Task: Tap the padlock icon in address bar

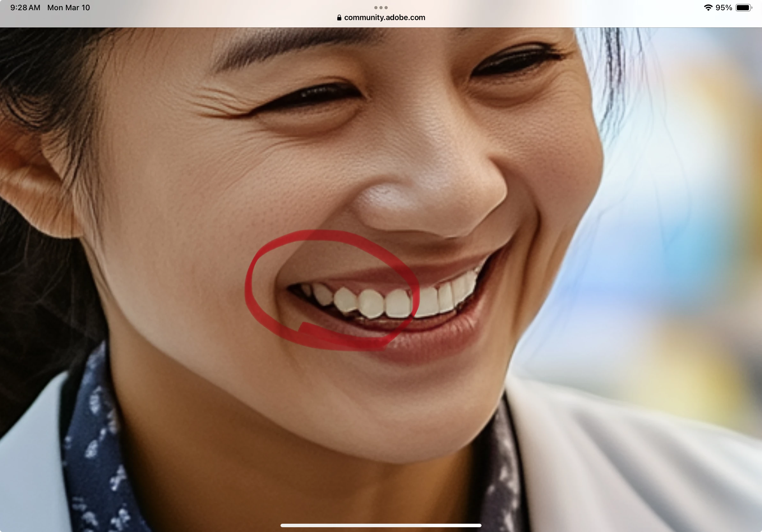Action: click(x=339, y=18)
